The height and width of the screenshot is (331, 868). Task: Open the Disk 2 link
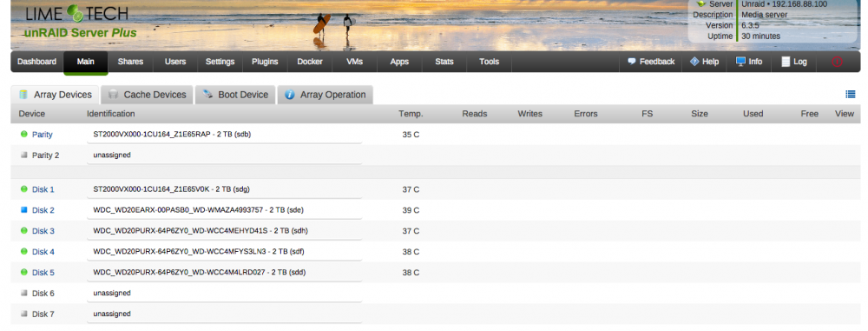43,210
